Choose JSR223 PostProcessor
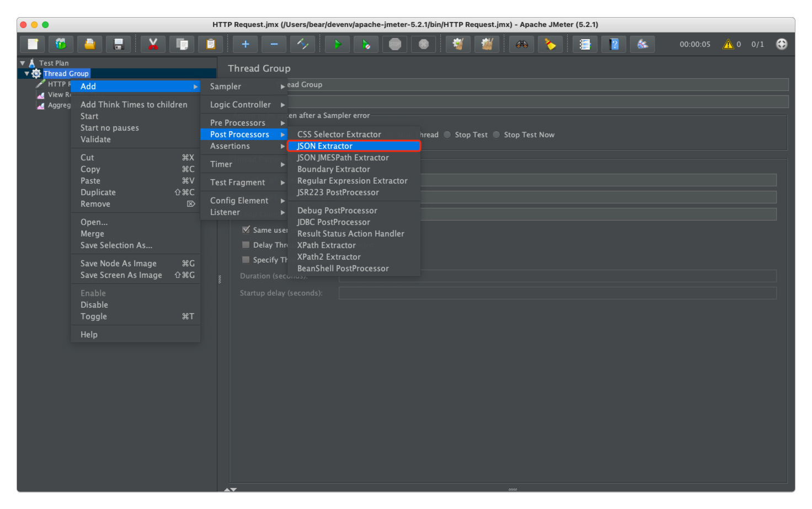 [354, 192]
